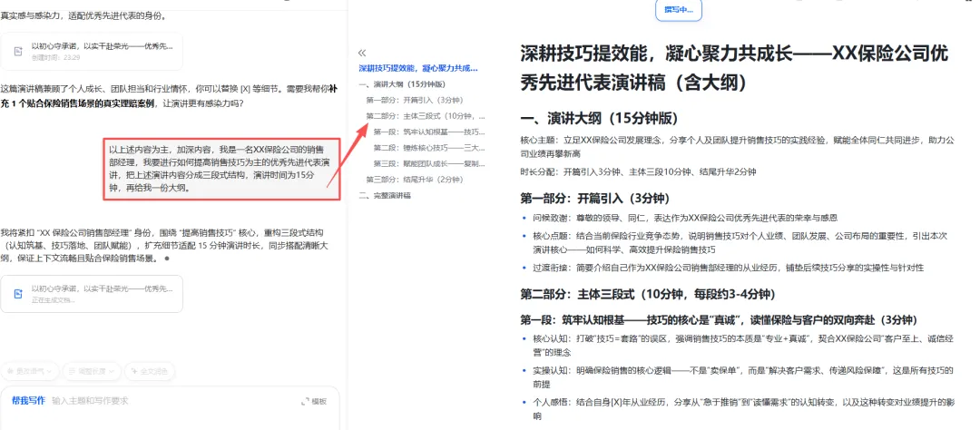Screen dimensions: 980x430
Task: Open the 调整长度 dropdown
Action: coord(92,371)
